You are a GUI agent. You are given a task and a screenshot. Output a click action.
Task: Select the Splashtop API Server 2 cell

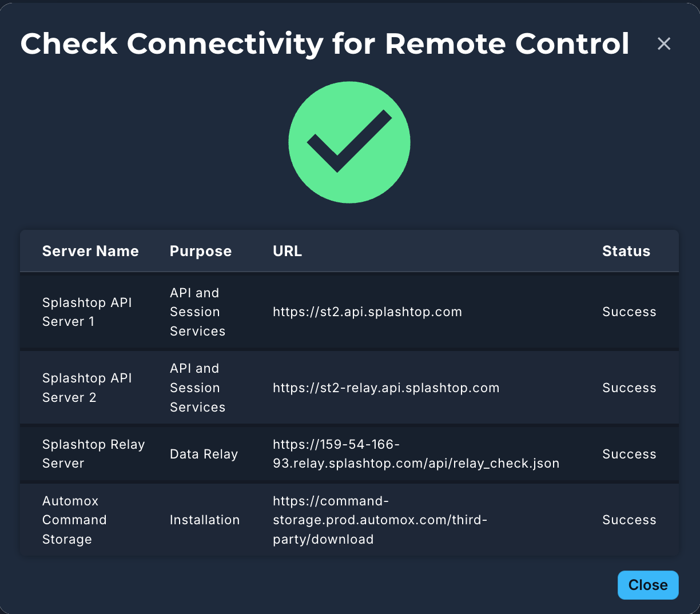[87, 388]
